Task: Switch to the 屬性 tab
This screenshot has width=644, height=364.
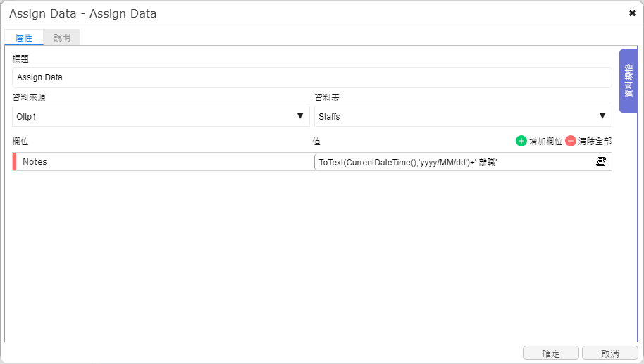Action: (24, 37)
